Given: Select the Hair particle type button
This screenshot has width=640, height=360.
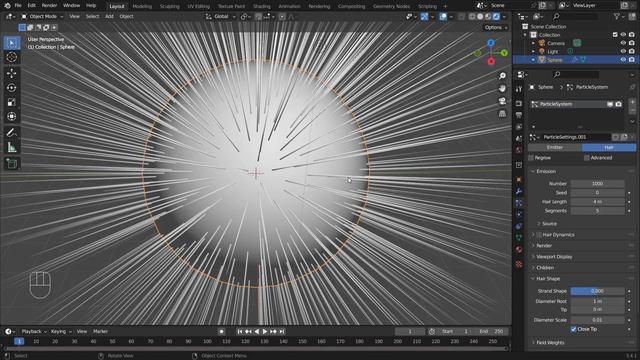Looking at the screenshot, I should pyautogui.click(x=609, y=147).
